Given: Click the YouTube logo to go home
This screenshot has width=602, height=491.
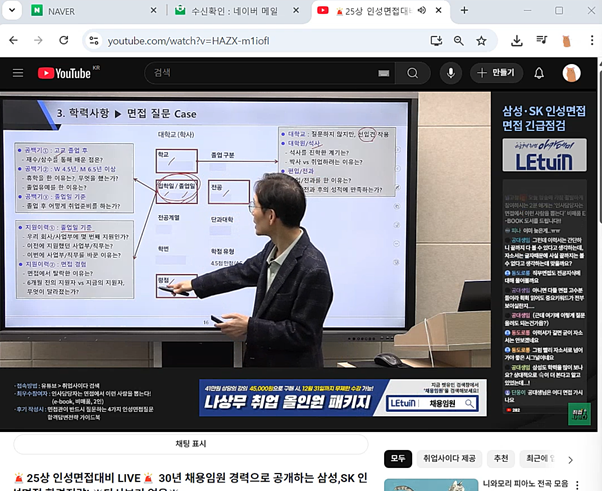Looking at the screenshot, I should (63, 73).
